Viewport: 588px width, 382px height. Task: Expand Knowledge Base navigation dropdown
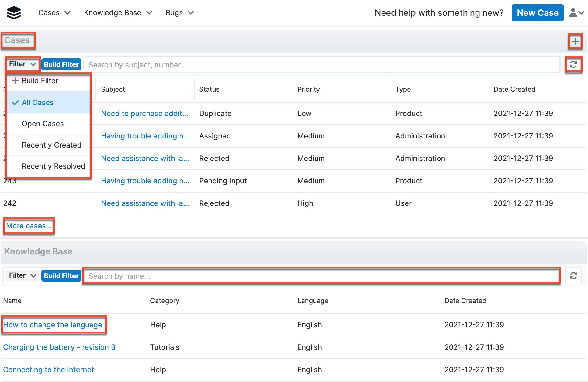(118, 13)
